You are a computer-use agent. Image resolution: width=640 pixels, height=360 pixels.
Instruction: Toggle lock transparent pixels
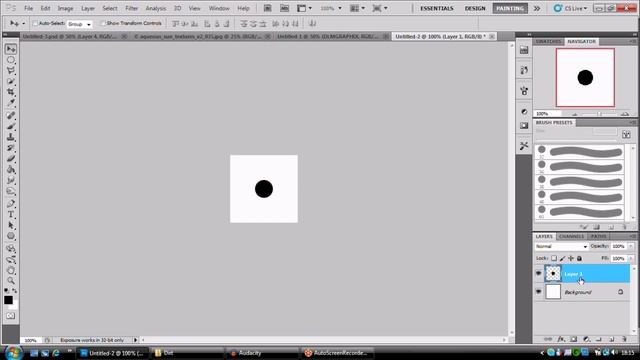554,258
